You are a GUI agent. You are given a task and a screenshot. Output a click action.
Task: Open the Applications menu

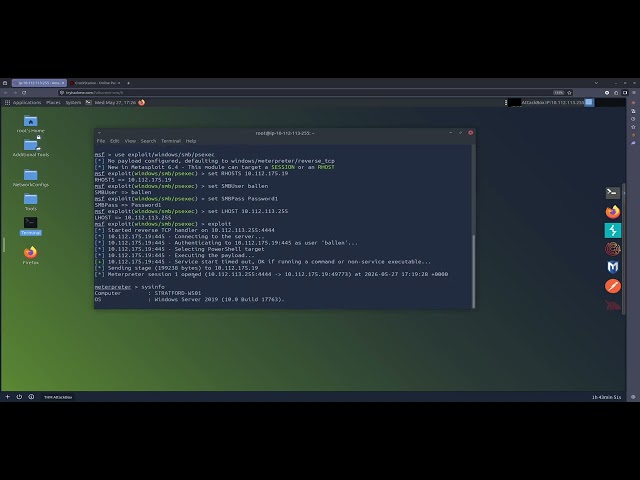(x=27, y=102)
